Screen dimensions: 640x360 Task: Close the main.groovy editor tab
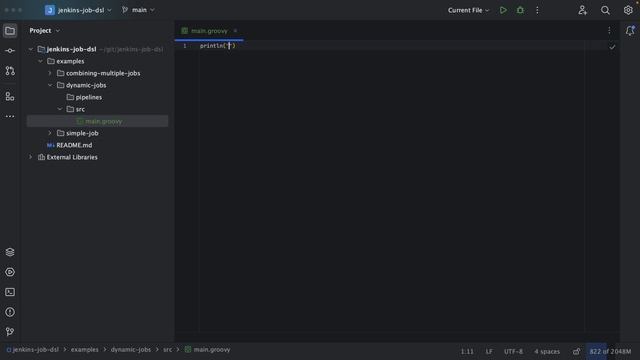(235, 31)
